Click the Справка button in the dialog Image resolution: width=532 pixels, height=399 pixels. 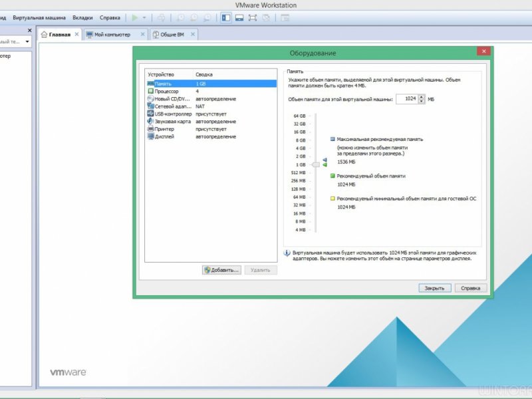[471, 288]
